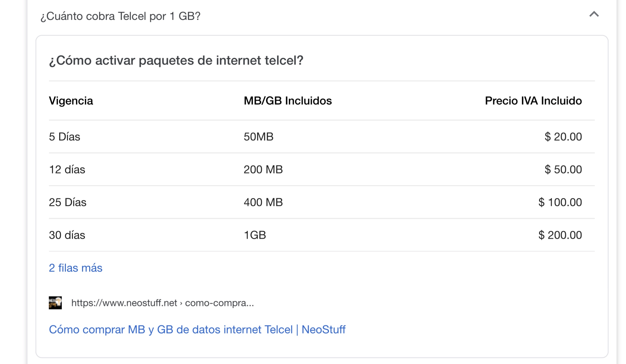626x364 pixels.
Task: Click the question ¿Cuánto cobra Telcel por 1 GB?
Action: 120,16
